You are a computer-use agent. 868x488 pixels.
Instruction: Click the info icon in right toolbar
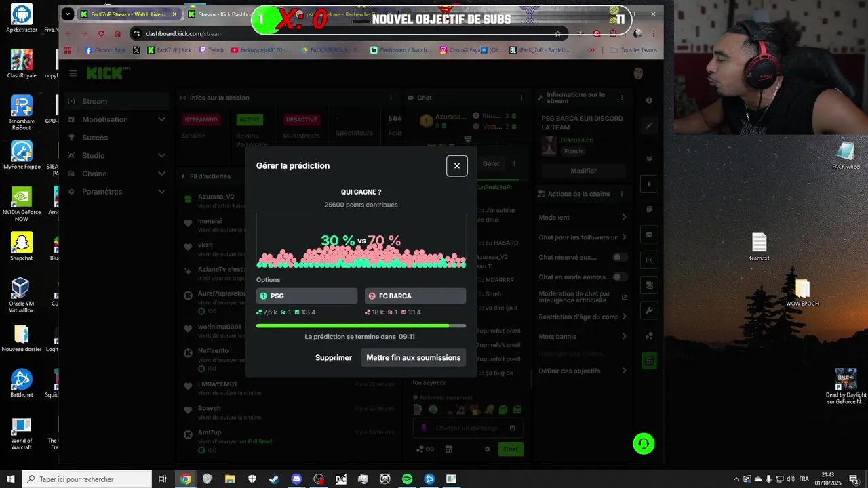(649, 100)
